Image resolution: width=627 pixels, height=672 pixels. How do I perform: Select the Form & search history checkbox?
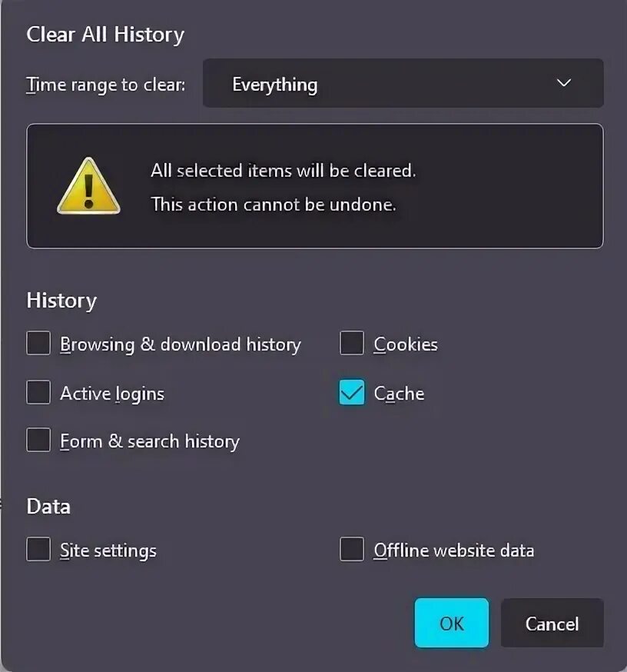pyautogui.click(x=38, y=441)
